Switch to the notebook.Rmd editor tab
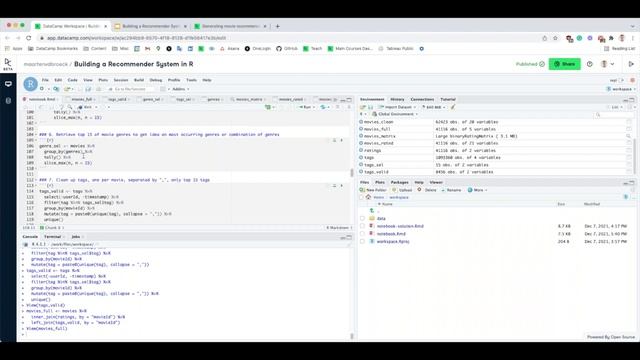The height and width of the screenshot is (360, 640). coord(41,99)
